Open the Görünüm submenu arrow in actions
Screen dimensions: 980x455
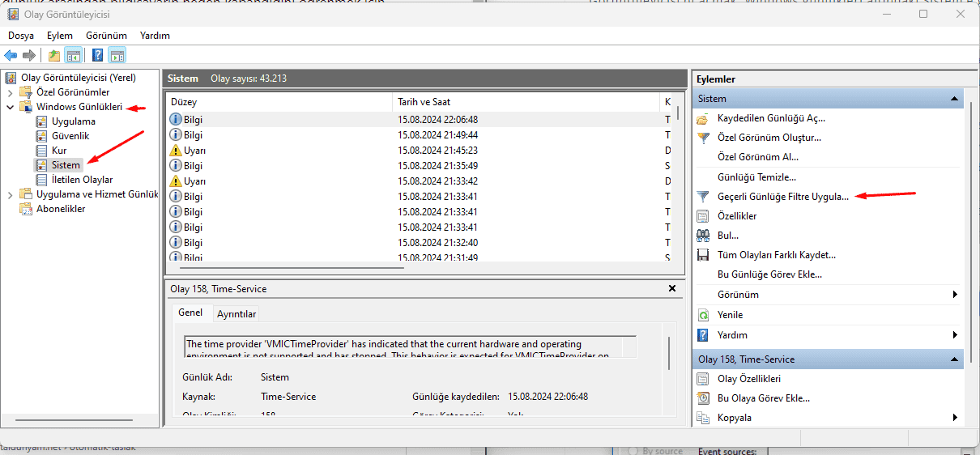tap(956, 295)
